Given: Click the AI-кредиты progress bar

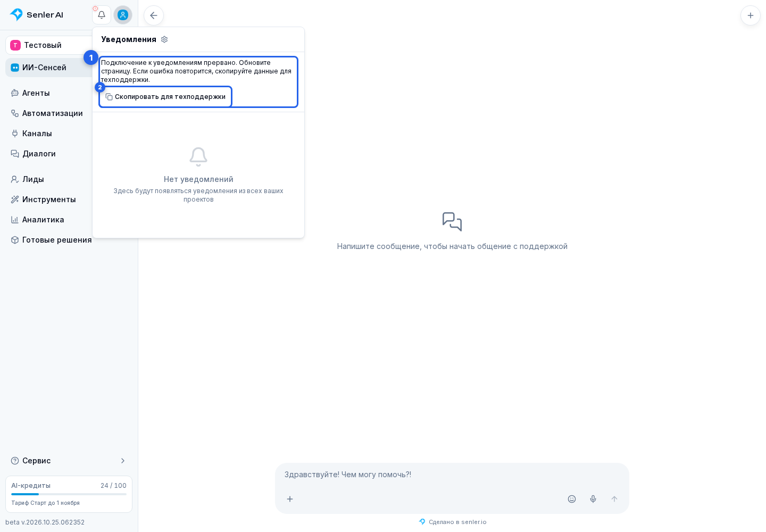Looking at the screenshot, I should pos(69,494).
